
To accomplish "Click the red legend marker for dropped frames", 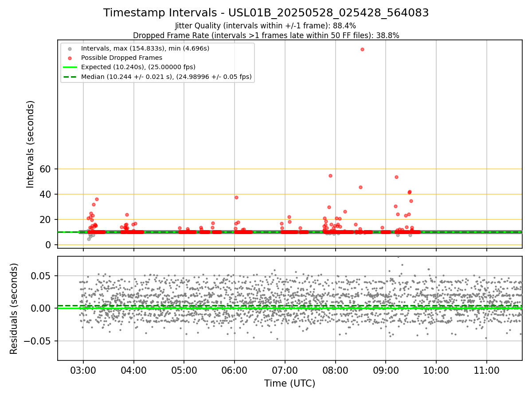I will [x=70, y=58].
